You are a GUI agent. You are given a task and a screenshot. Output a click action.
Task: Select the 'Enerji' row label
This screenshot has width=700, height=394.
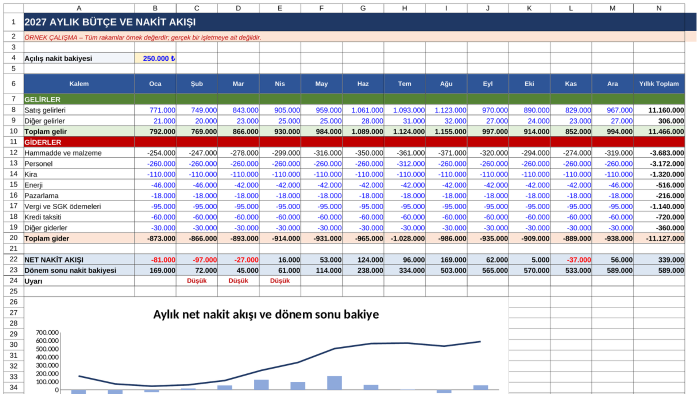[79, 185]
